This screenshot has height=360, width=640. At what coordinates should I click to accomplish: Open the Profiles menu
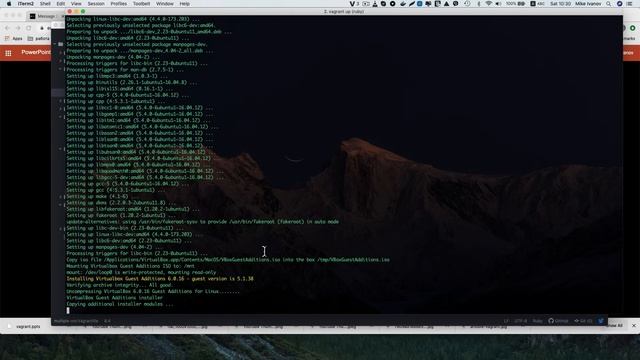pyautogui.click(x=119, y=4)
